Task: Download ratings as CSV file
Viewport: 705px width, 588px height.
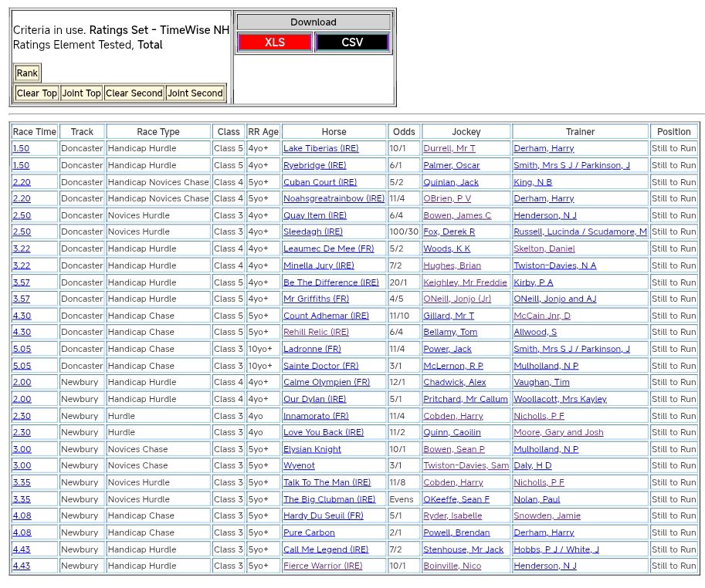Action: coord(352,42)
